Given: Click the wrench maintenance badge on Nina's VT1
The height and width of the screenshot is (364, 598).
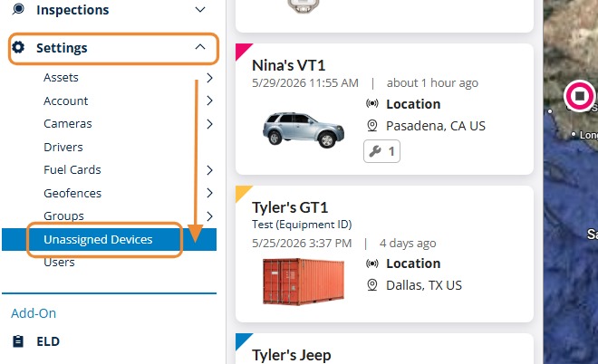Looking at the screenshot, I should click(x=381, y=151).
